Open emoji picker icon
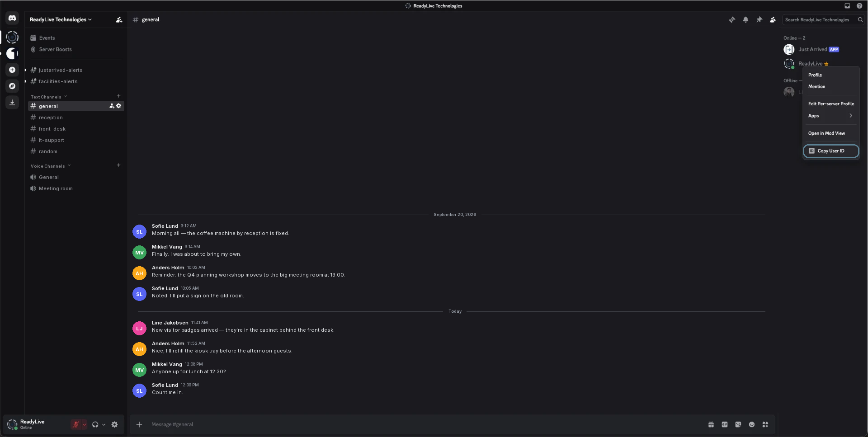868x437 pixels. 752,424
